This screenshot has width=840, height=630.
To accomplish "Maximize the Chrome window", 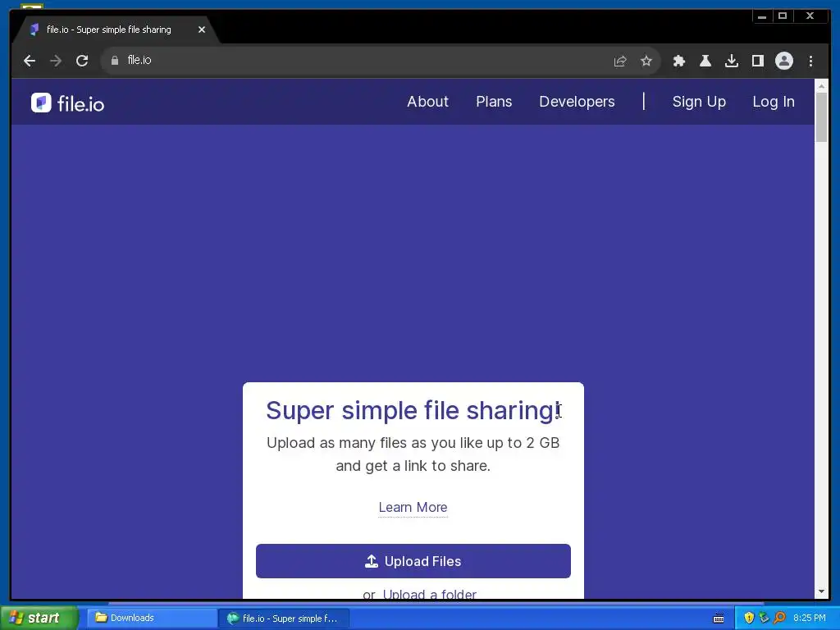I will point(783,16).
